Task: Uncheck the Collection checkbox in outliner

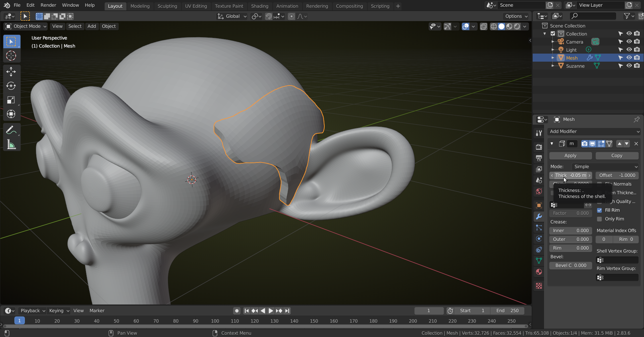Action: (553, 34)
